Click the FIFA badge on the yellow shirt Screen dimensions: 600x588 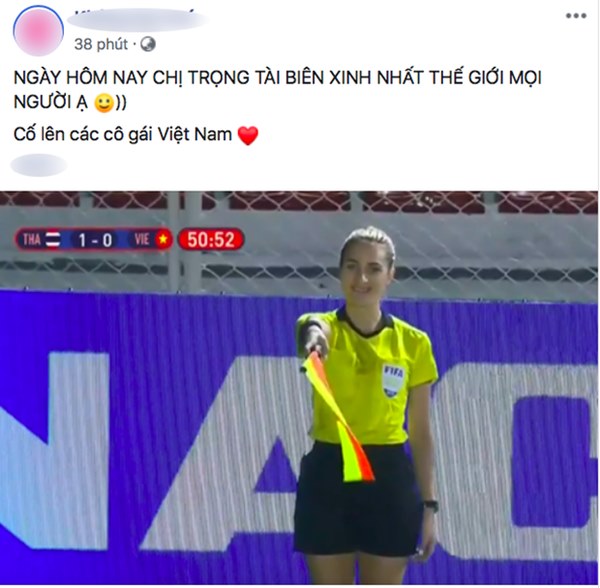[393, 380]
